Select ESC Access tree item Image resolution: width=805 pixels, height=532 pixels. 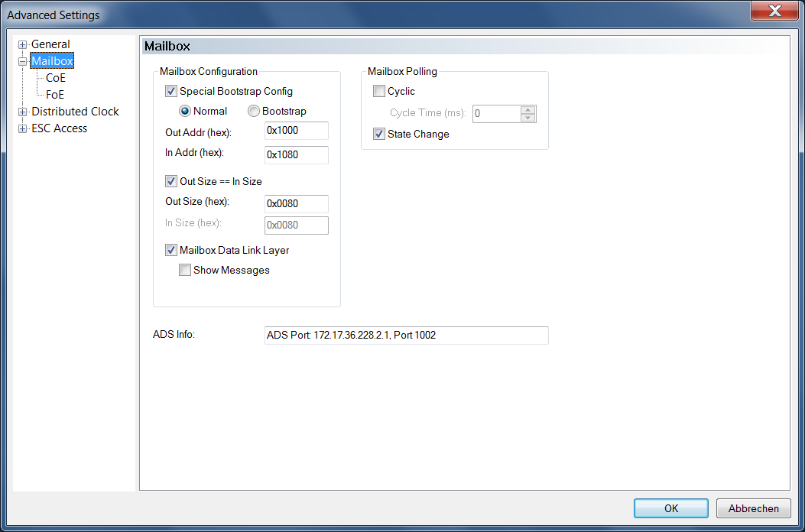click(59, 128)
